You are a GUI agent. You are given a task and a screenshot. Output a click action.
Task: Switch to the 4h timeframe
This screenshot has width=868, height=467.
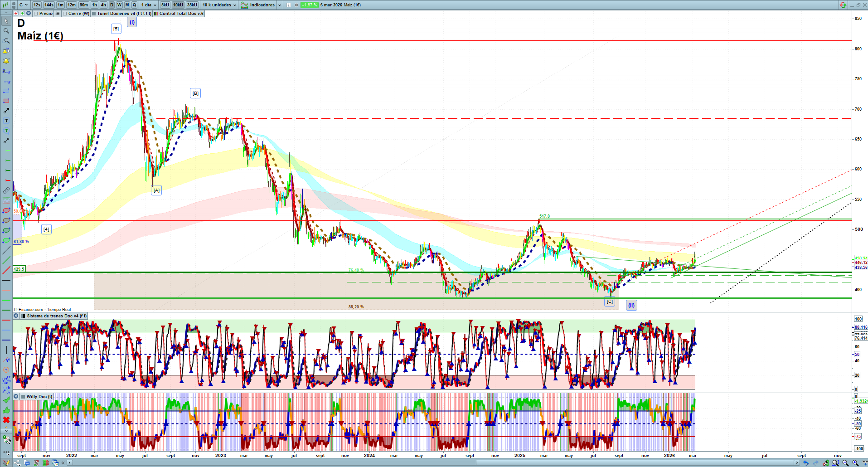(x=103, y=5)
